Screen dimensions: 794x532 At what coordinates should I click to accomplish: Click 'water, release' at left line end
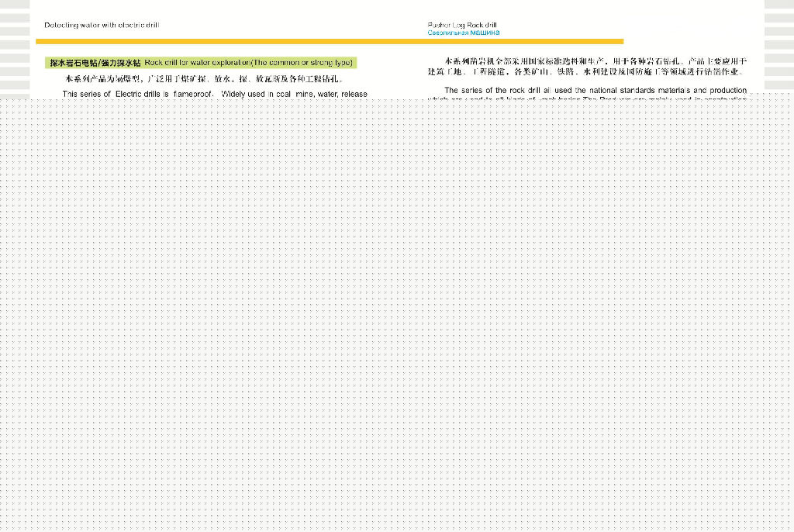(x=342, y=94)
